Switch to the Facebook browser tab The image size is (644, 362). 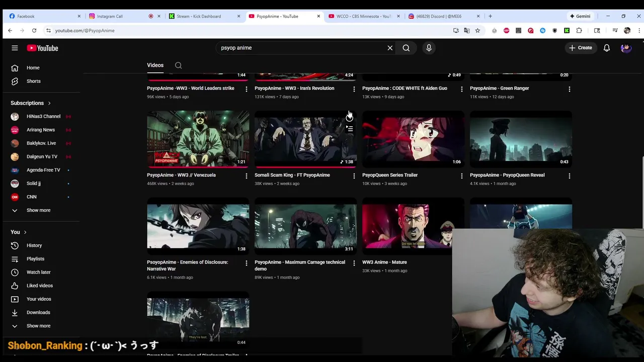coord(44,16)
